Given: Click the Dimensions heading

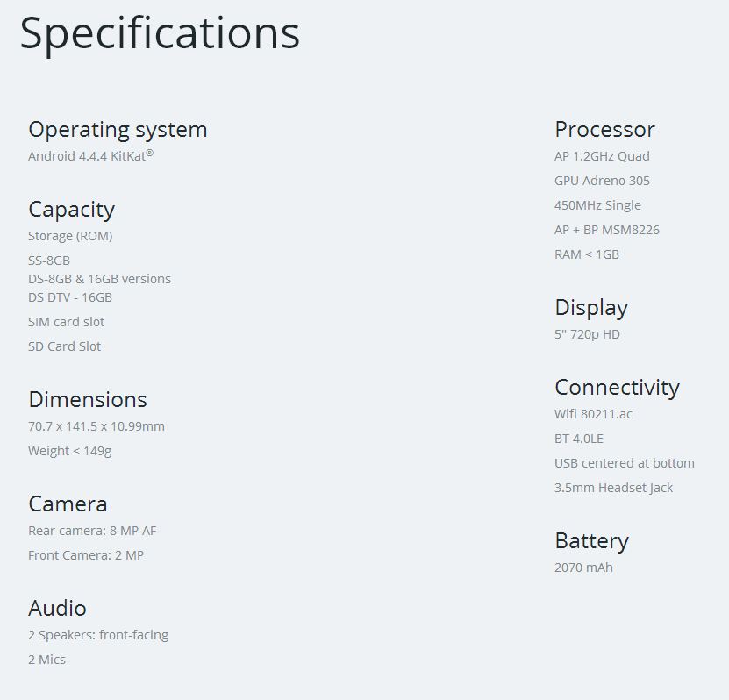Looking at the screenshot, I should pyautogui.click(x=87, y=399).
